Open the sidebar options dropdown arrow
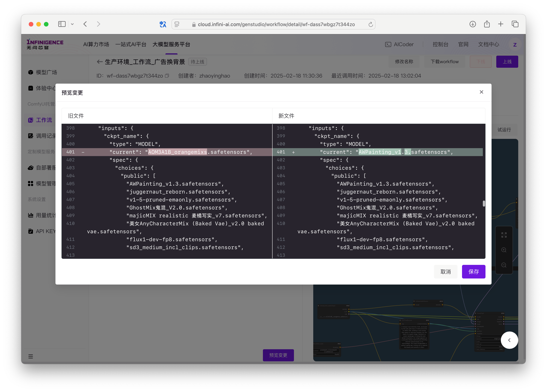The image size is (547, 392). click(72, 24)
